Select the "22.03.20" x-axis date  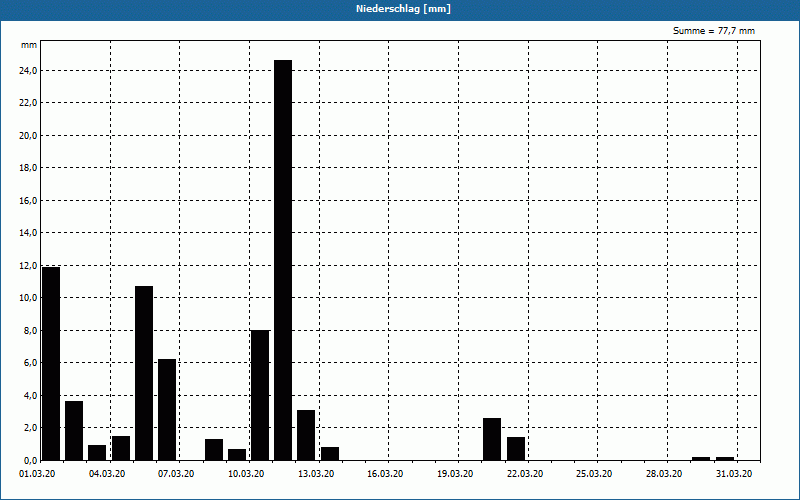525,474
